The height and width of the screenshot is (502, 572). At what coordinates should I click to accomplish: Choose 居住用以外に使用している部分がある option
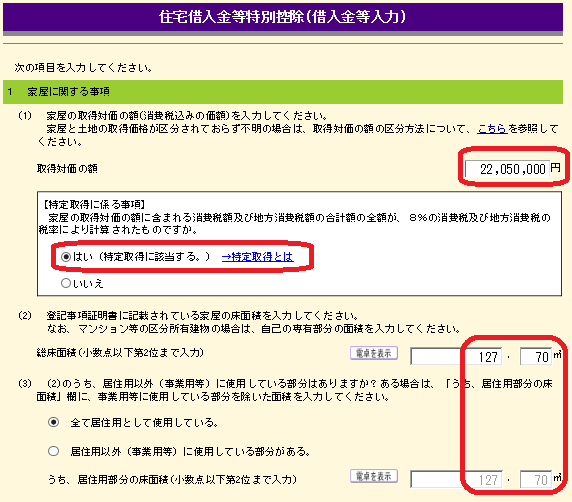click(54, 451)
